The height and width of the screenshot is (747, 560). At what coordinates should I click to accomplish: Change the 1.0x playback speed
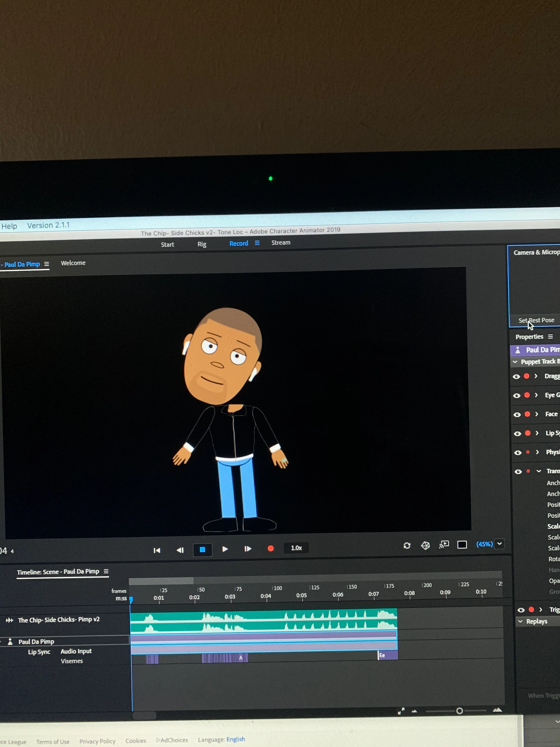click(296, 548)
